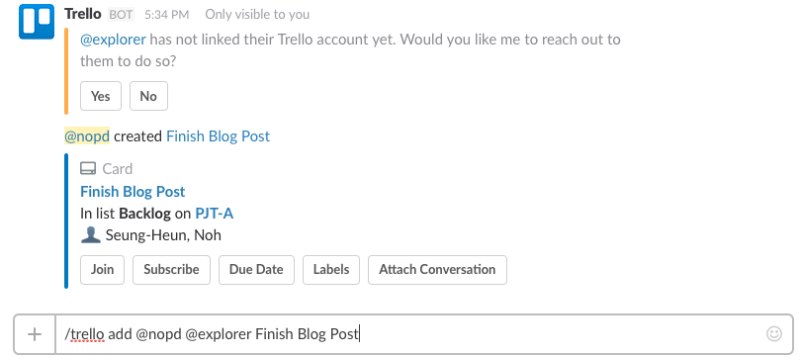Image resolution: width=800 pixels, height=360 pixels.
Task: Click the Trello bot avatar icon
Action: (x=37, y=22)
